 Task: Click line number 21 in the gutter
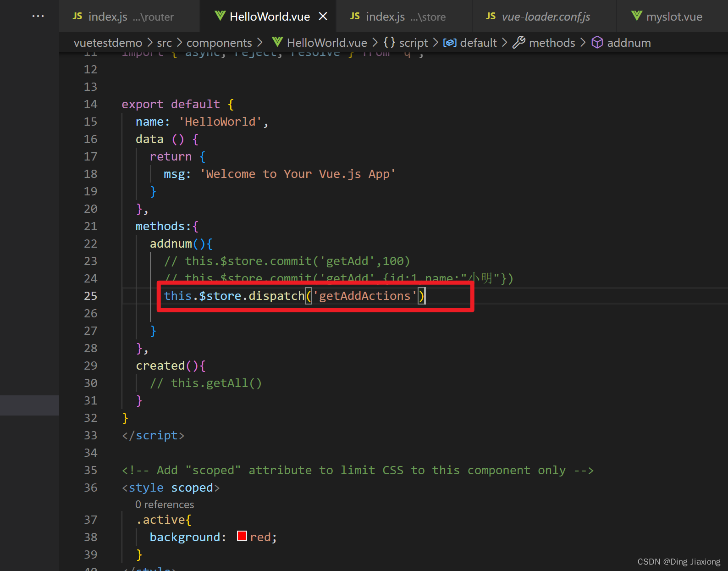[91, 226]
